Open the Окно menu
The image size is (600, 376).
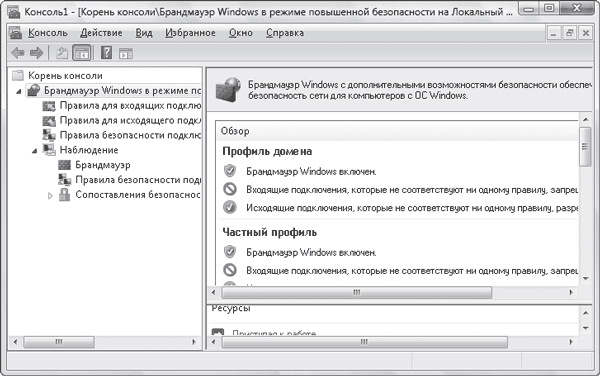[241, 33]
